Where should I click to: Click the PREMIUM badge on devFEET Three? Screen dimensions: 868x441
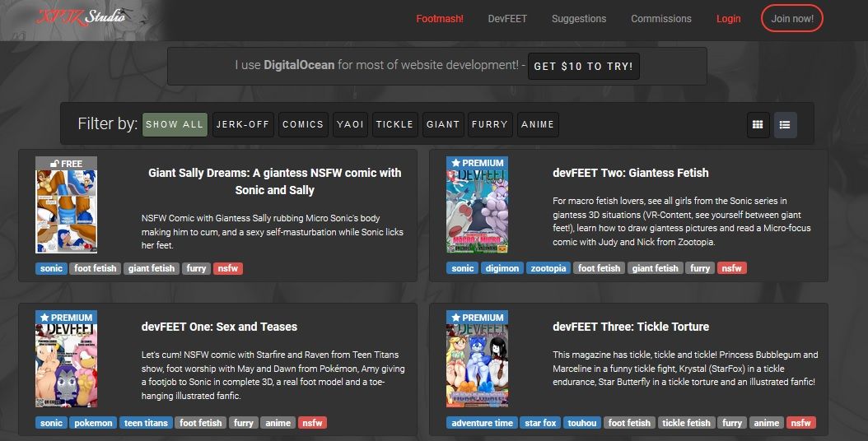point(477,318)
